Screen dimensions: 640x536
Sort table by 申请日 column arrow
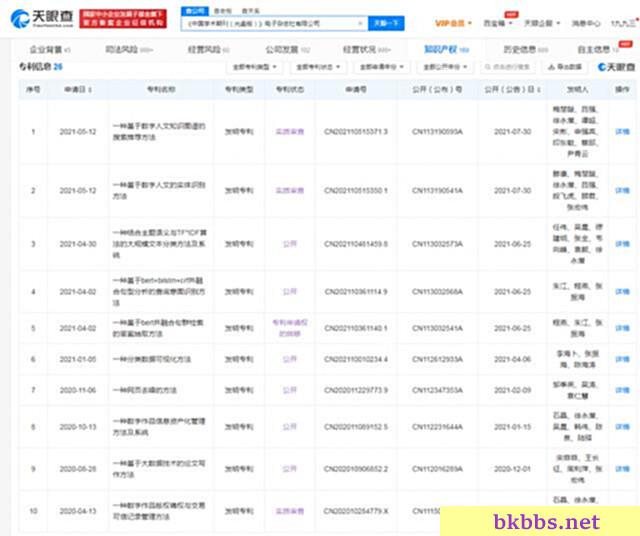pos(90,89)
